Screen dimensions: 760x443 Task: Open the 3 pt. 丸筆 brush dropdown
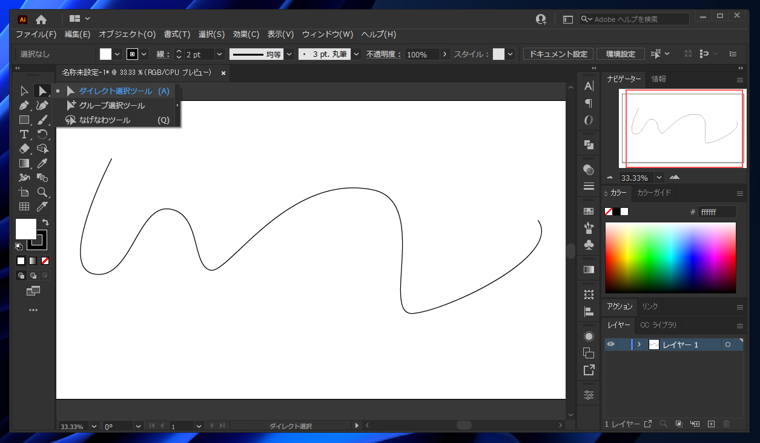click(x=356, y=54)
